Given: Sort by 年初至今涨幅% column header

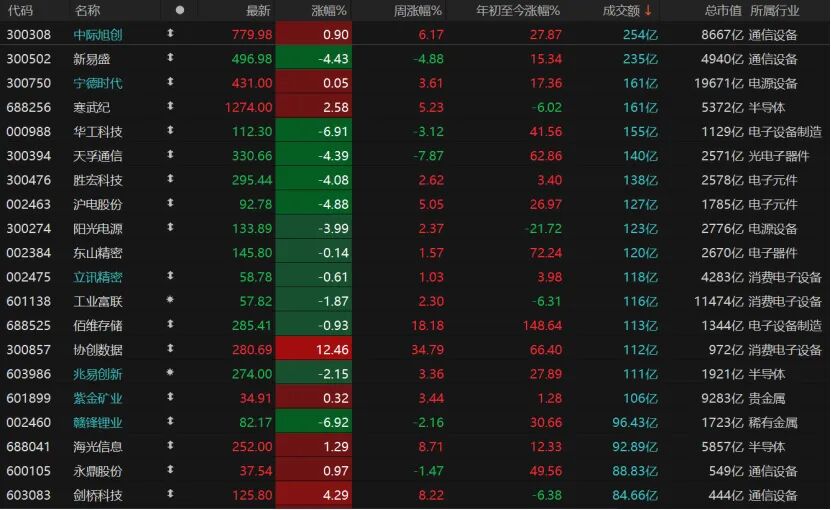Looking at the screenshot, I should click(x=518, y=11).
